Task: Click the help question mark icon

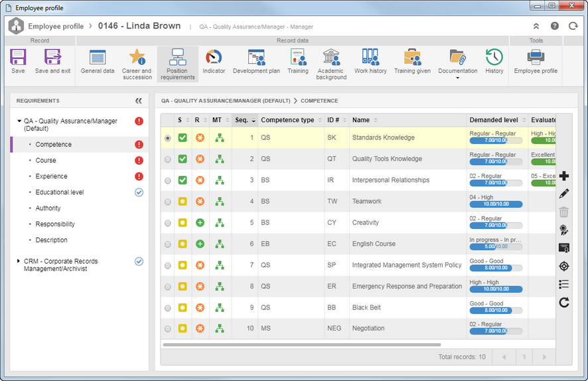Action: (555, 26)
